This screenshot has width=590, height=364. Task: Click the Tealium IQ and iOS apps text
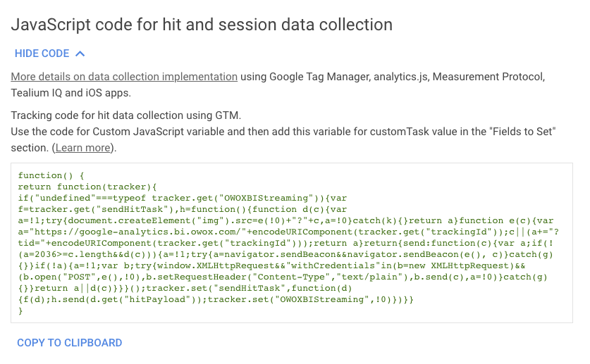70,93
